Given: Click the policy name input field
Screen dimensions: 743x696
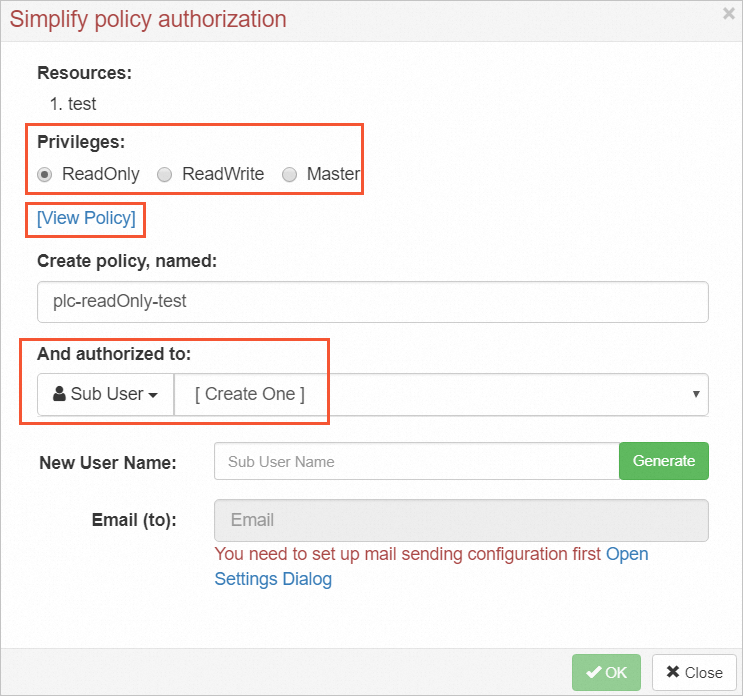Looking at the screenshot, I should tap(372, 301).
